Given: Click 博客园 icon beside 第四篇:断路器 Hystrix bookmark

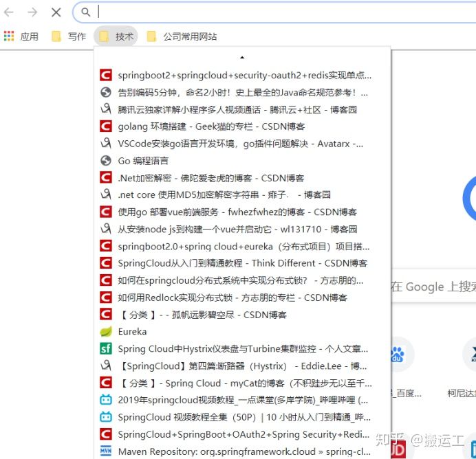Looking at the screenshot, I should 106,366.
